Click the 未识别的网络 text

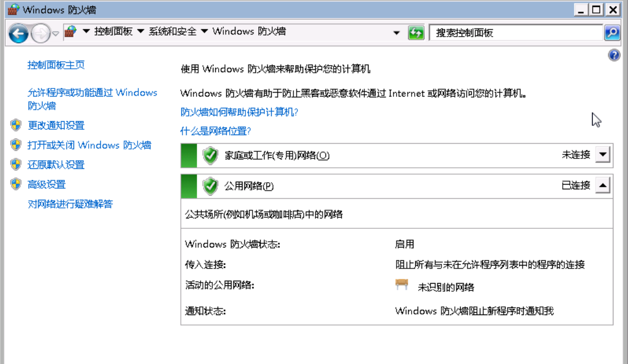point(445,287)
